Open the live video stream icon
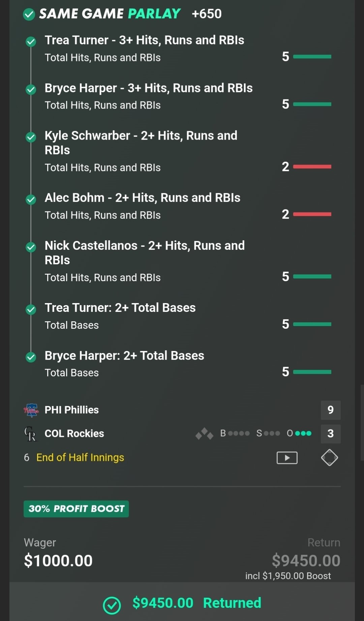Viewport: 364px width, 621px height. (287, 458)
